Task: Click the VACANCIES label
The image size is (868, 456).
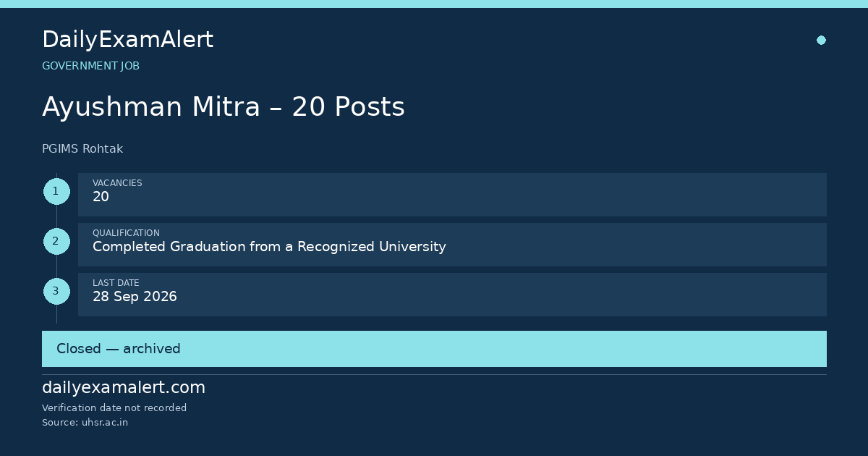Action: [117, 183]
